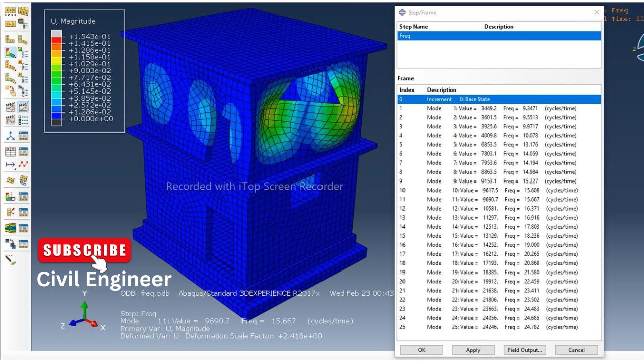Select Mode 14 frame Freq = 17.803
Screen dimensions: 644x362
point(499,227)
